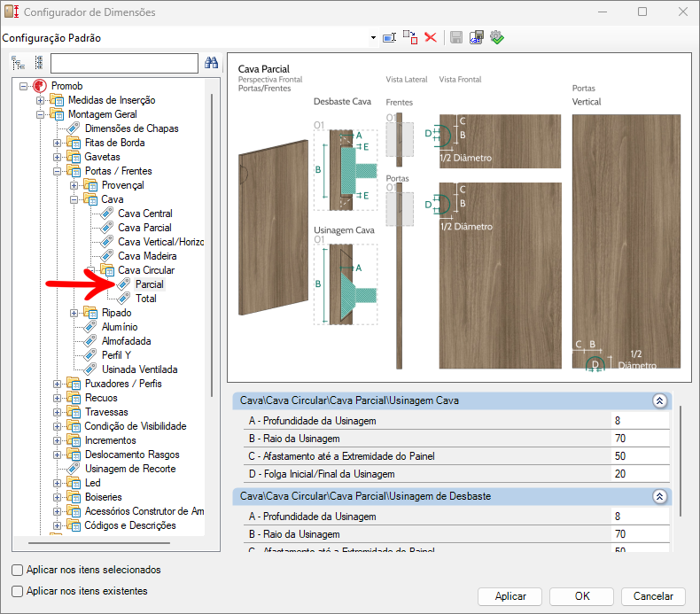Edit Profundidade da Usinagem value under Usinagem Cava
700x614 pixels.
(x=640, y=421)
